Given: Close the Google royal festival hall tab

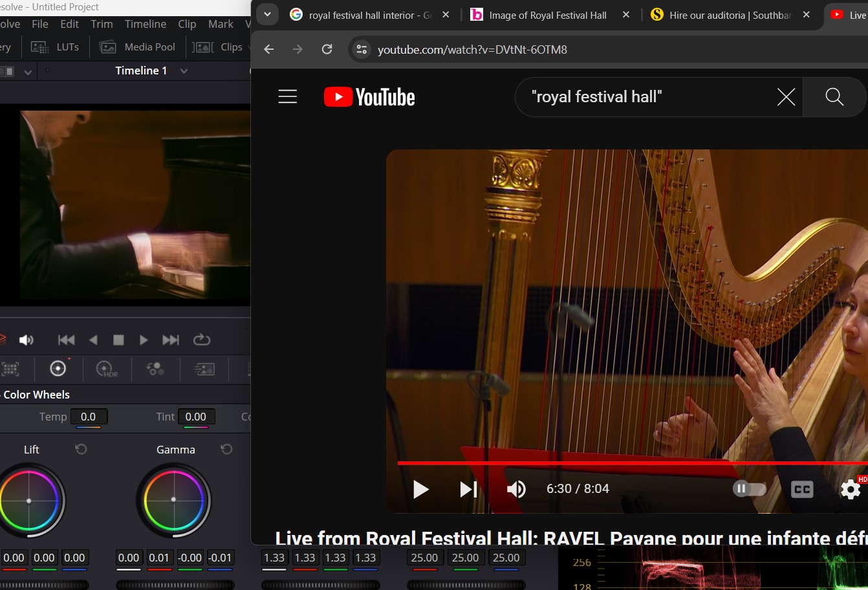Looking at the screenshot, I should 446,14.
